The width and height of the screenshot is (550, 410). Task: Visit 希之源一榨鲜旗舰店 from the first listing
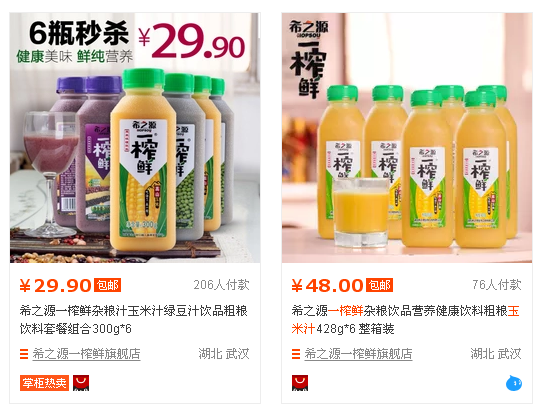click(x=87, y=354)
